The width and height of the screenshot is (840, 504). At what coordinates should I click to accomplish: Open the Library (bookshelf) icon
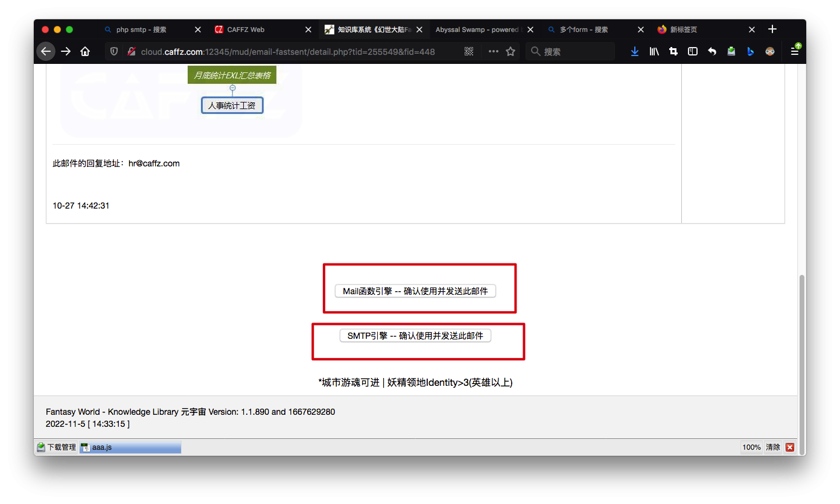654,51
